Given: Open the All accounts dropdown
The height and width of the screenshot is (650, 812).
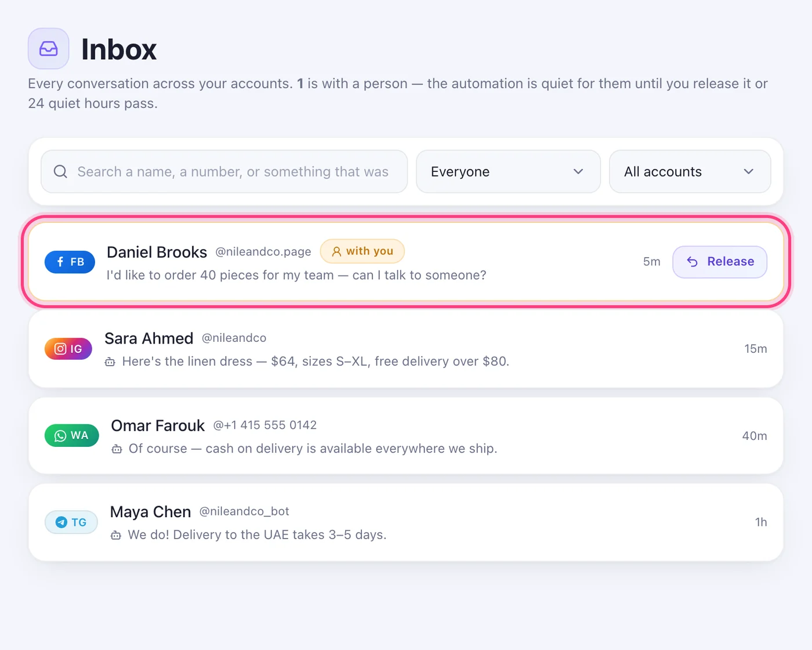Looking at the screenshot, I should 690,172.
